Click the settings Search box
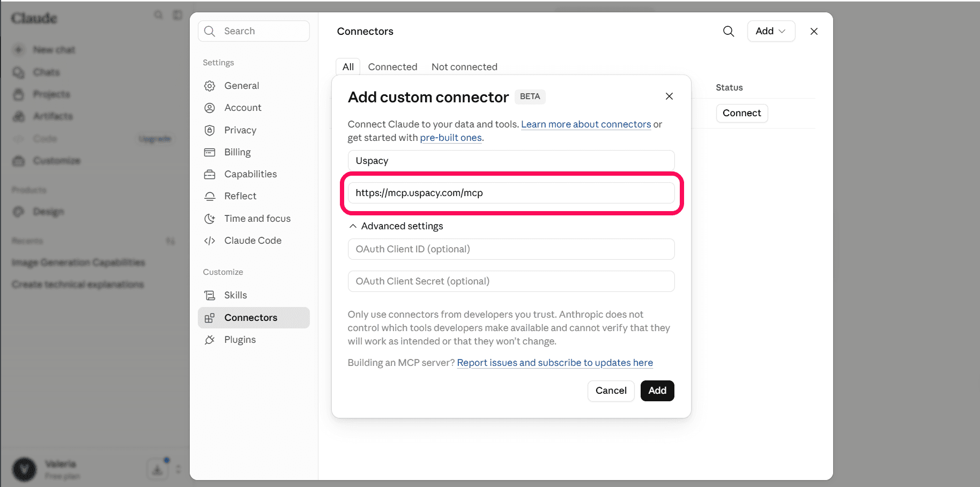The image size is (980, 487). (x=254, y=31)
